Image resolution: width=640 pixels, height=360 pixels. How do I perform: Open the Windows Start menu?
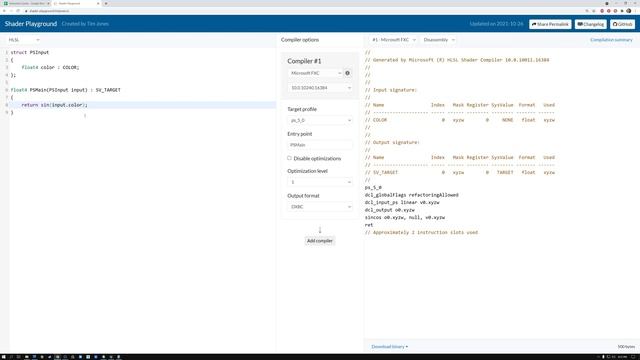(x=4, y=357)
